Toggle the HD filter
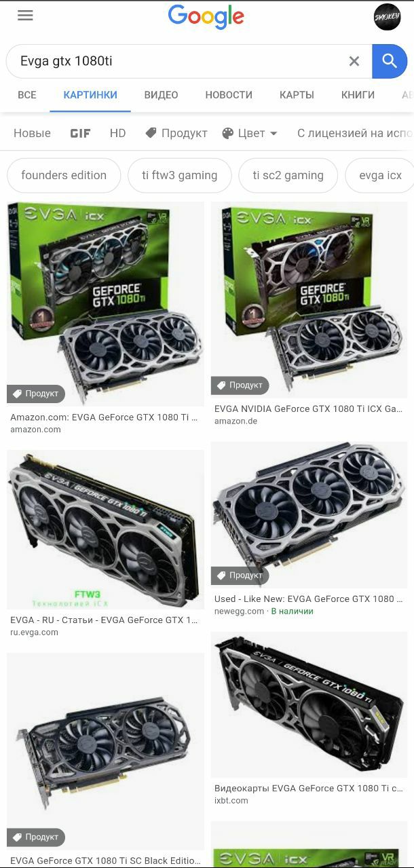This screenshot has width=414, height=868. (x=118, y=133)
